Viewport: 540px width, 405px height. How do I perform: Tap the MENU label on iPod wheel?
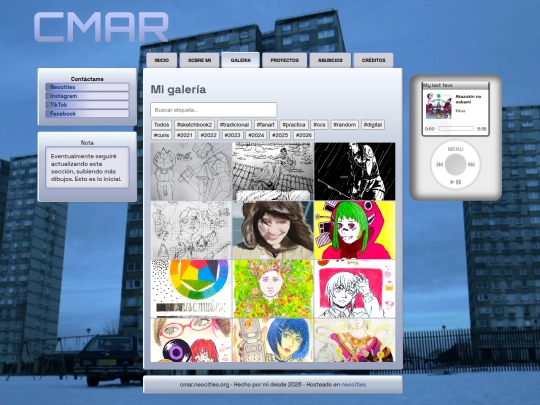[x=455, y=149]
